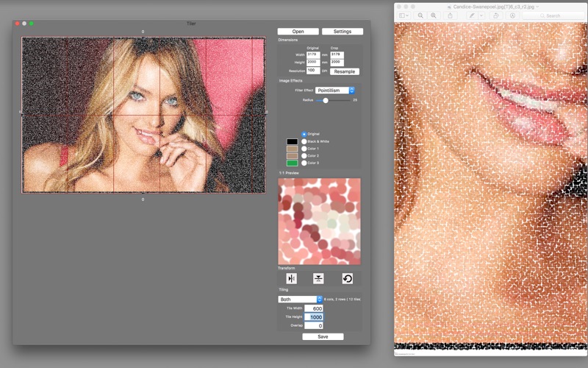The width and height of the screenshot is (588, 368).
Task: Click the Settings button
Action: (x=343, y=32)
